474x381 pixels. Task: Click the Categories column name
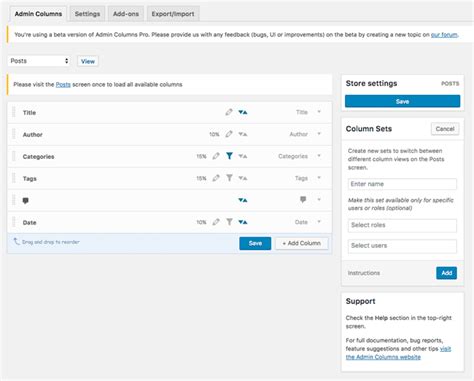(x=38, y=156)
